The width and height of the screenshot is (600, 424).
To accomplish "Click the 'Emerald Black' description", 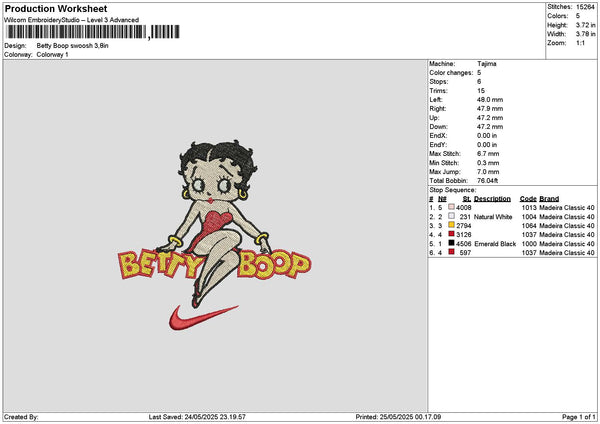I will (495, 244).
